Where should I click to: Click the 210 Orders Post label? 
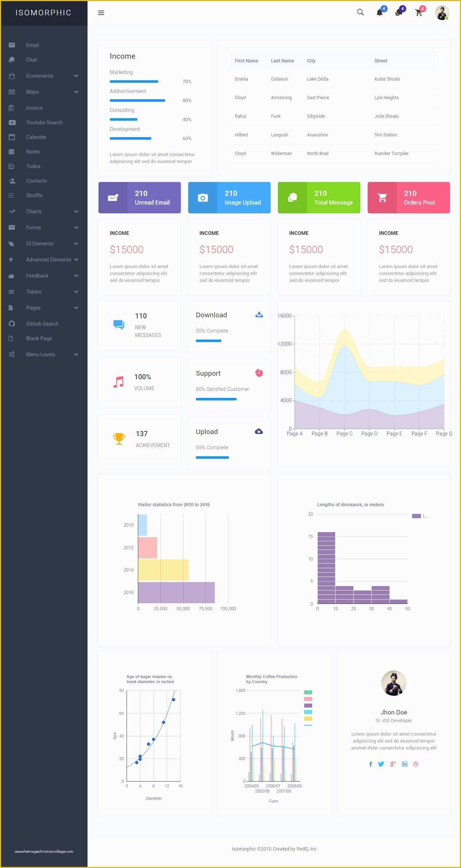[x=419, y=198]
